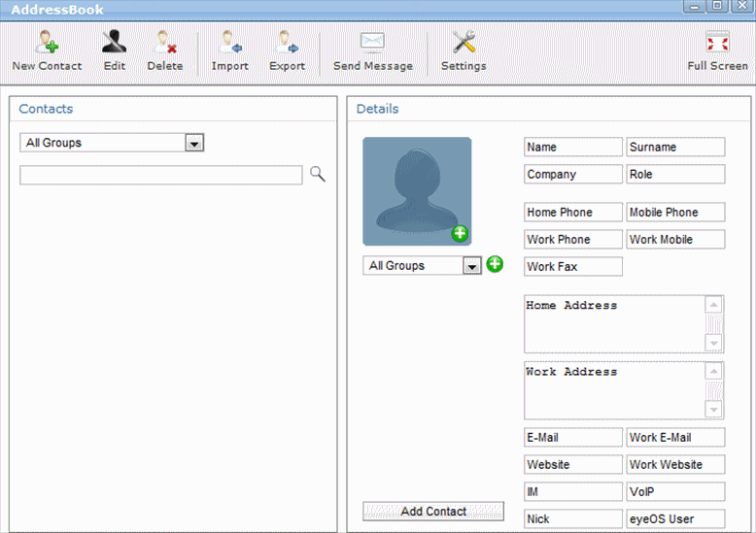Click the Send Message envelope icon

[x=372, y=44]
